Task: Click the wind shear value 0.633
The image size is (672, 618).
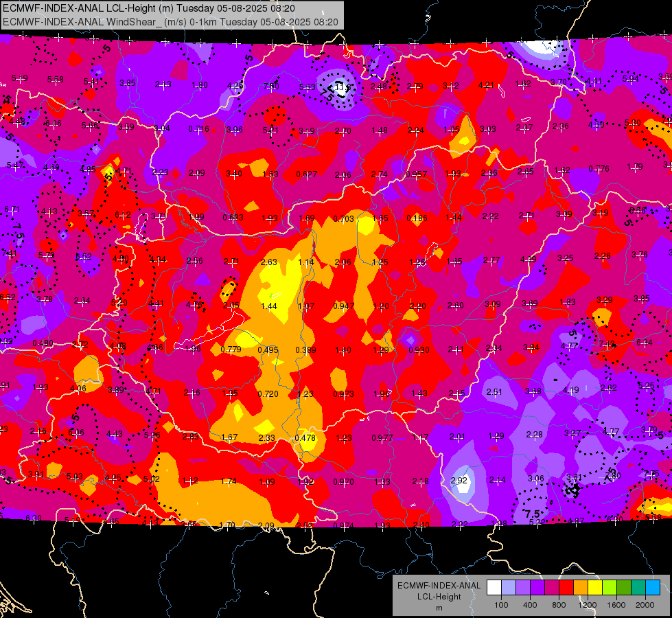Action: (x=233, y=218)
